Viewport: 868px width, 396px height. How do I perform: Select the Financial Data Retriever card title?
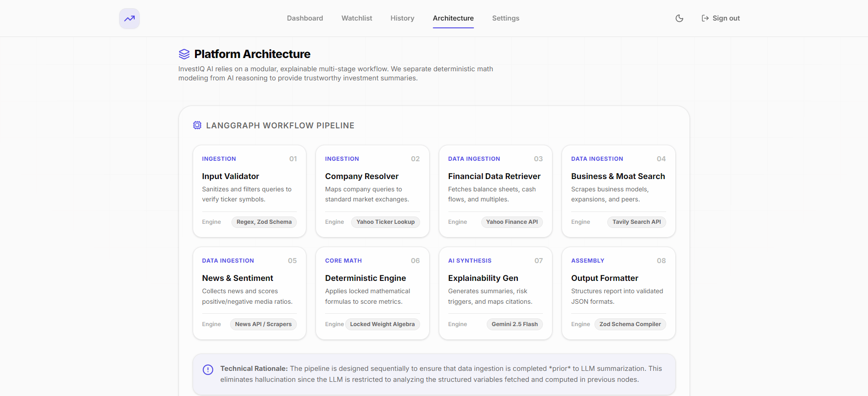tap(494, 176)
